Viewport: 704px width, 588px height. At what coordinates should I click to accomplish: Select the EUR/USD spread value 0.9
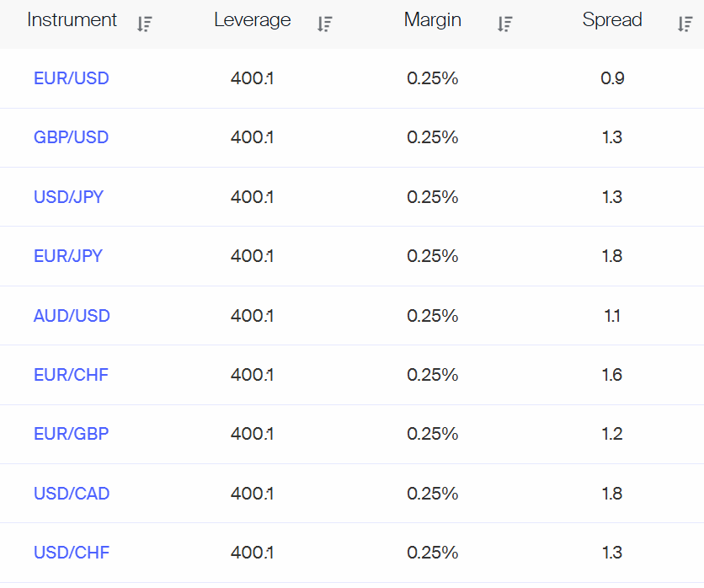[x=612, y=78]
